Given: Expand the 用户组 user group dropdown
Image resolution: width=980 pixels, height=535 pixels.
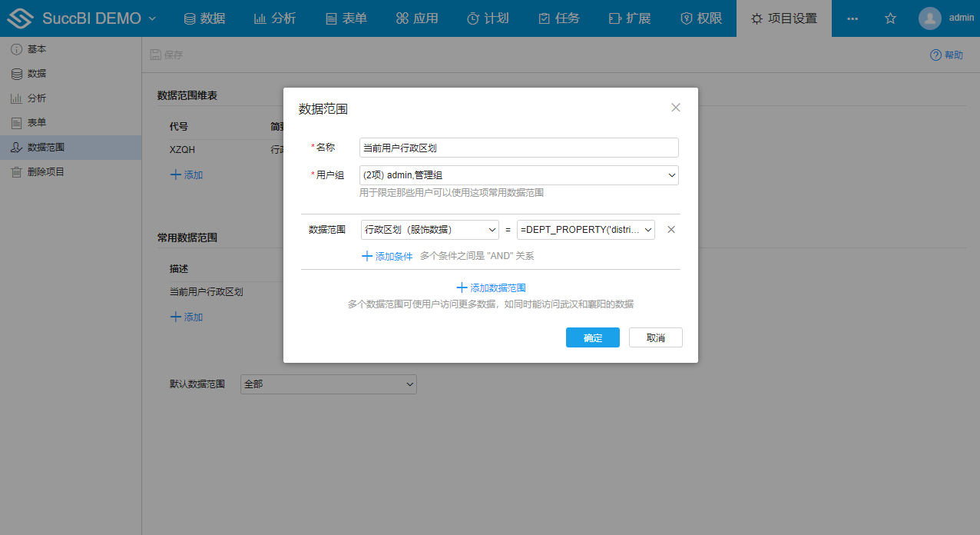Looking at the screenshot, I should pyautogui.click(x=518, y=175).
